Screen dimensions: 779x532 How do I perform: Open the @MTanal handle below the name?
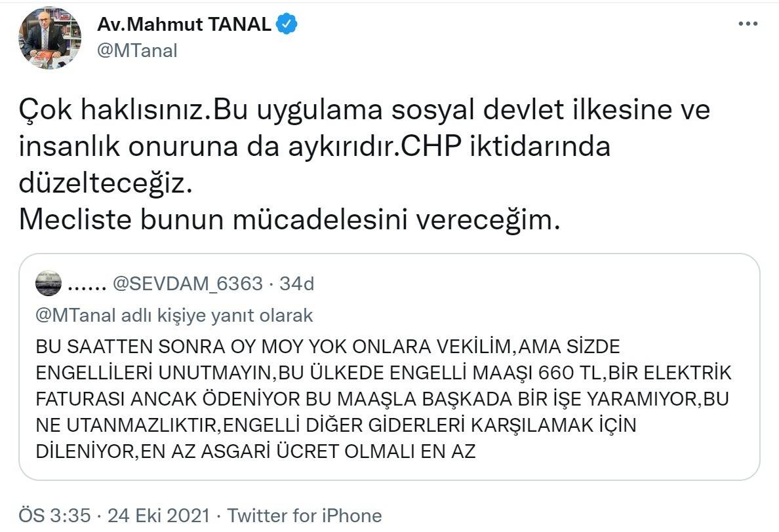[x=137, y=50]
